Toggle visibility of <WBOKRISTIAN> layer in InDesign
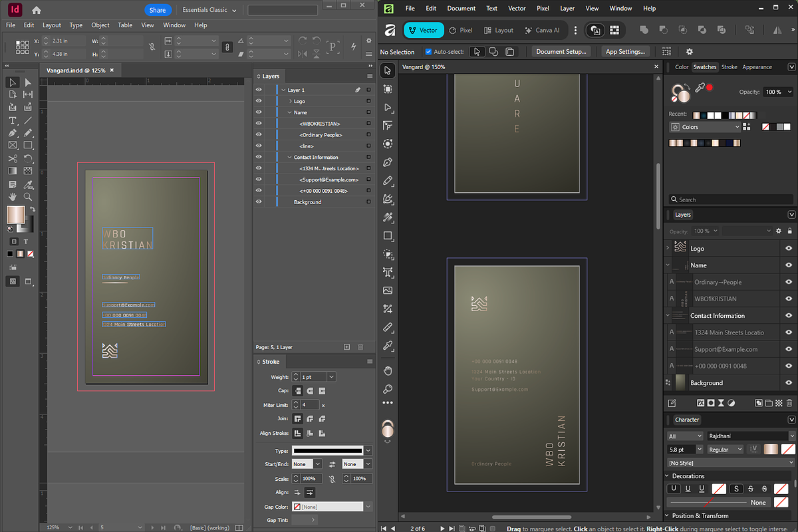The height and width of the screenshot is (532, 798). click(259, 124)
